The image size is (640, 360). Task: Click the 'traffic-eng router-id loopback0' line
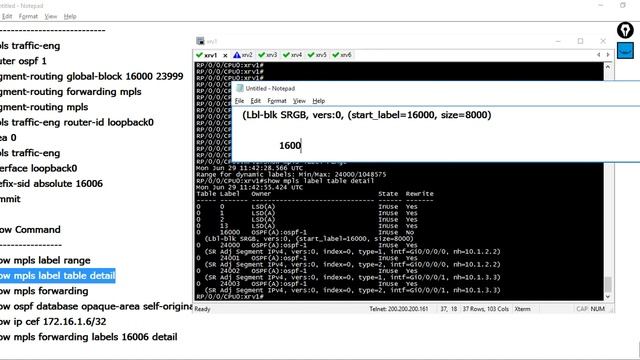click(77, 122)
